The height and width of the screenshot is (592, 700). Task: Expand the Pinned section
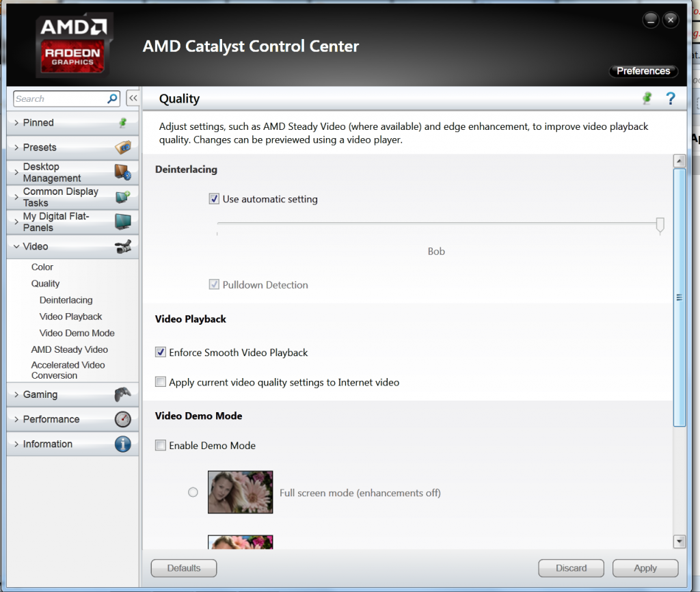pos(16,122)
